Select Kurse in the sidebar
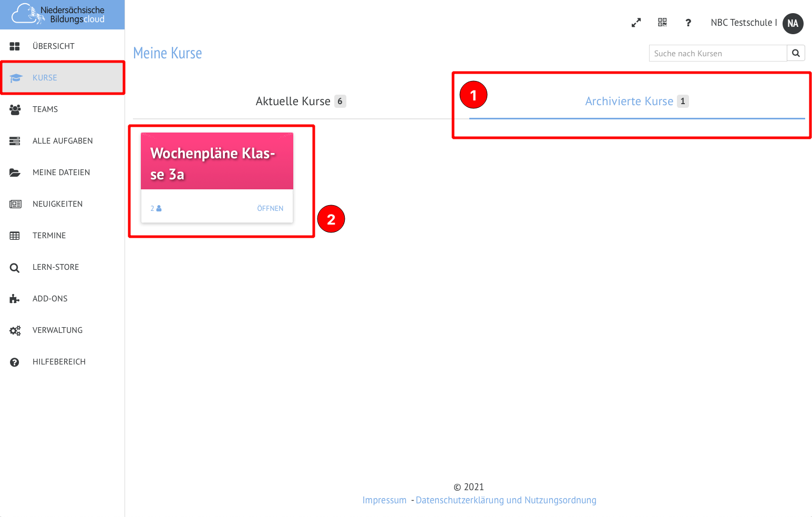The image size is (812, 517). click(x=45, y=78)
